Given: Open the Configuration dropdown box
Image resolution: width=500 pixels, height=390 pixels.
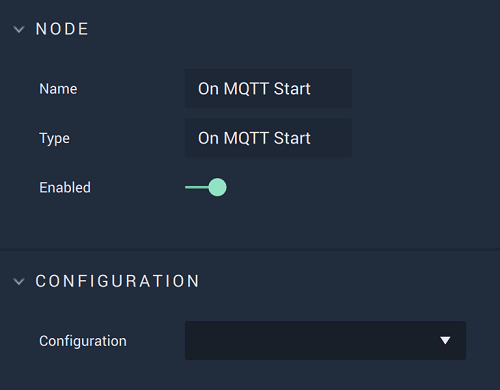Looking at the screenshot, I should pyautogui.click(x=325, y=340).
